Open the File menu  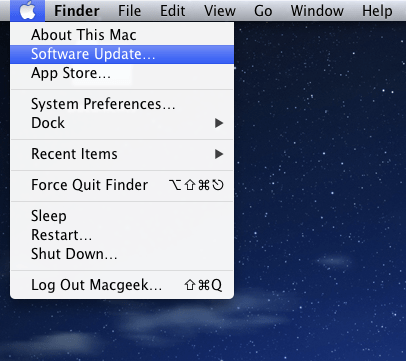[x=129, y=11]
